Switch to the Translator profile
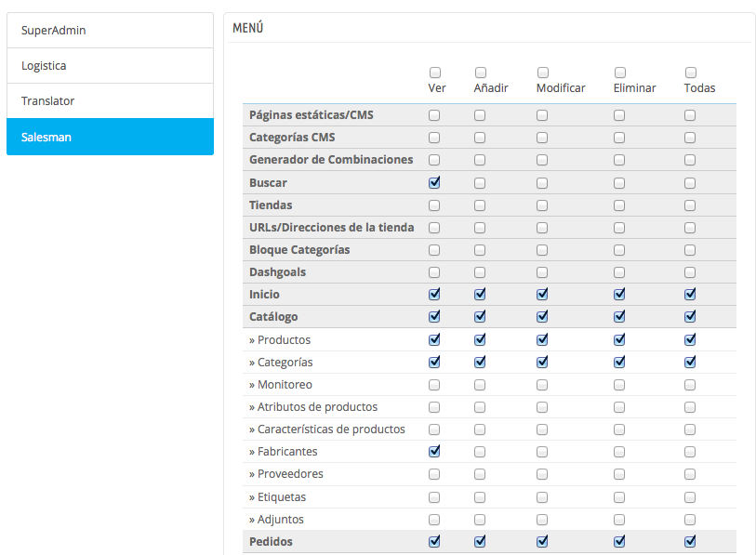The width and height of the screenshot is (756, 555). pos(110,101)
